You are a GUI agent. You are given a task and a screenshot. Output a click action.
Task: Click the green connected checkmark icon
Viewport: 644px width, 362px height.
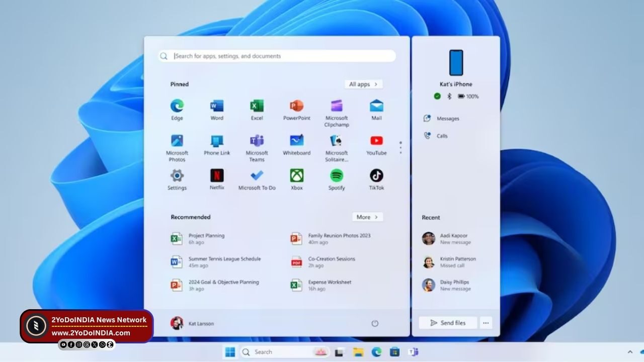[x=437, y=96]
